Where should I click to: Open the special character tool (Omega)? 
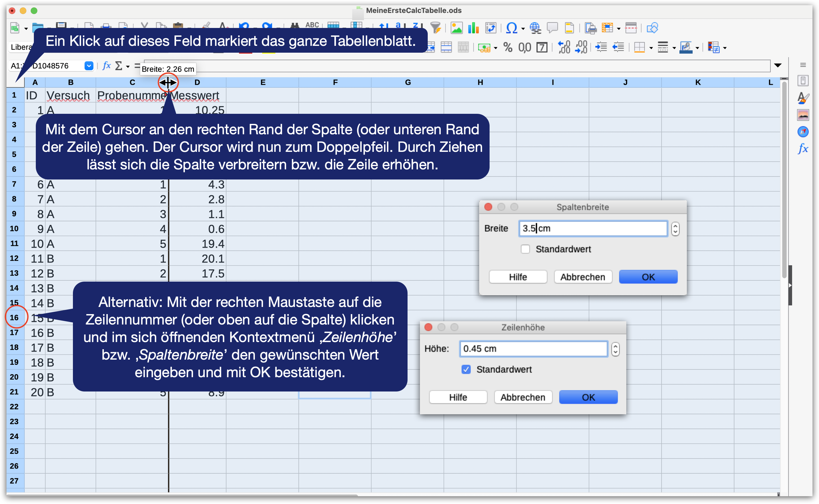point(512,28)
